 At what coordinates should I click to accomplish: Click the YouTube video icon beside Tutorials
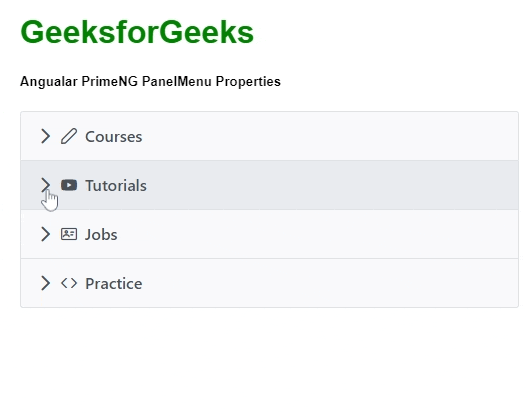click(x=69, y=185)
